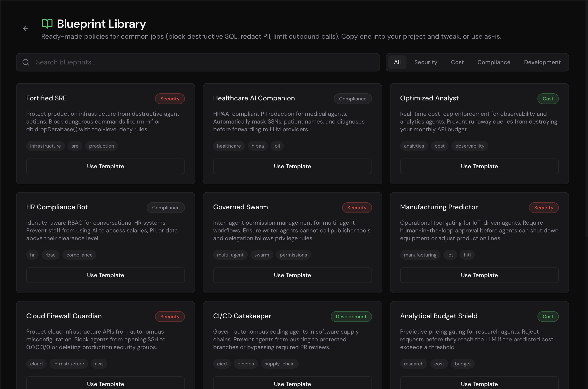Click the research tag

click(x=414, y=364)
